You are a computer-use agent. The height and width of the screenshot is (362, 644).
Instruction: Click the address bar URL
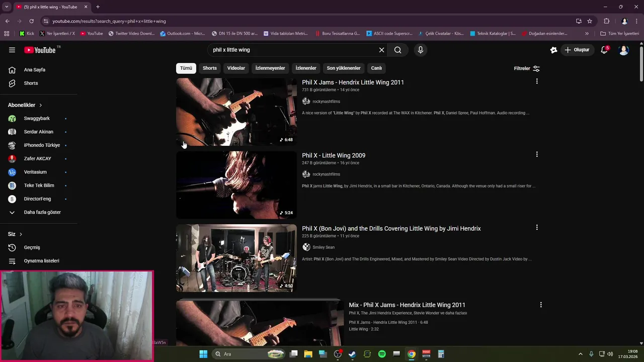click(109, 21)
